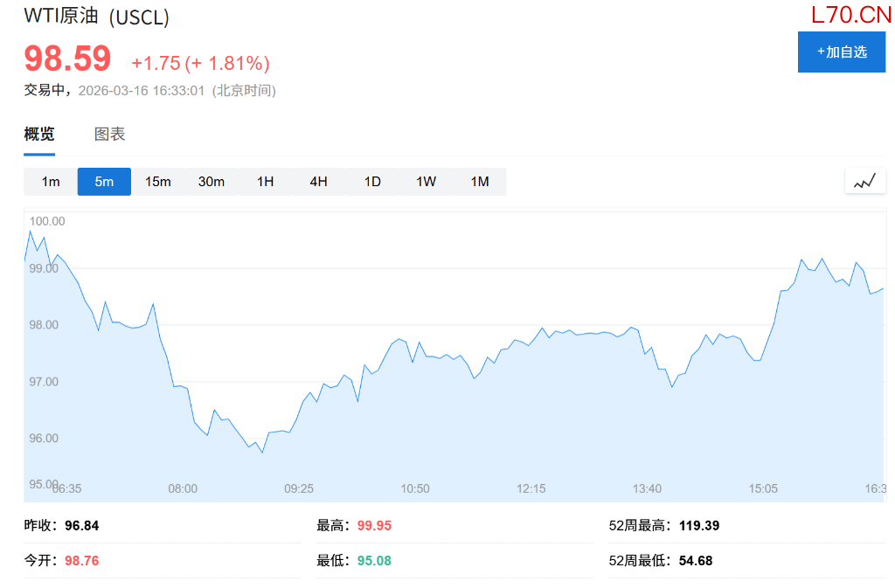Choose the 30m interval button

point(212,182)
